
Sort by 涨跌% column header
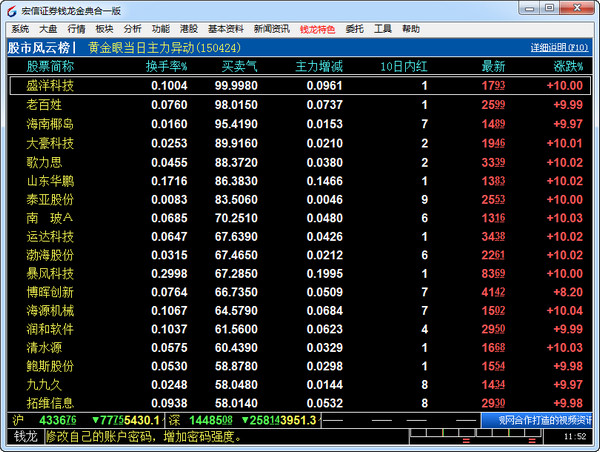coord(568,67)
